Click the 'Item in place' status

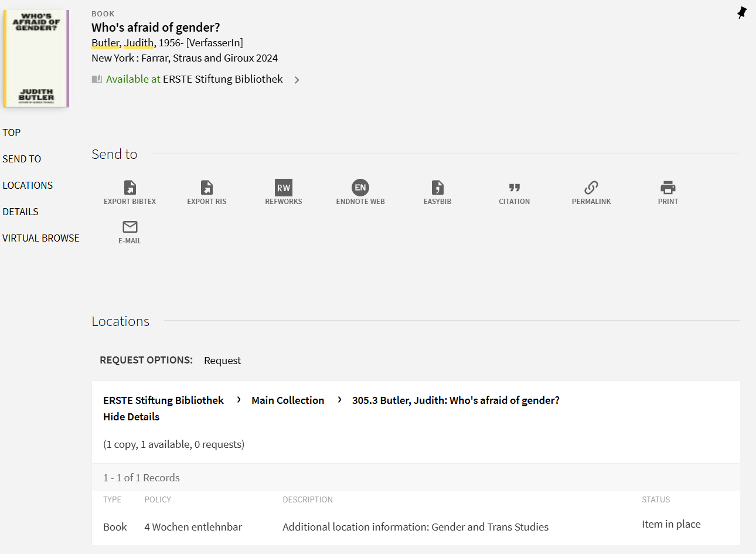pyautogui.click(x=671, y=524)
